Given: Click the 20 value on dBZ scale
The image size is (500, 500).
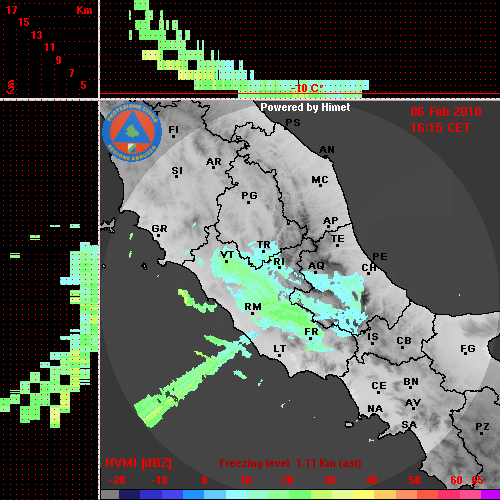Looking at the screenshot, I should pos(287,480).
